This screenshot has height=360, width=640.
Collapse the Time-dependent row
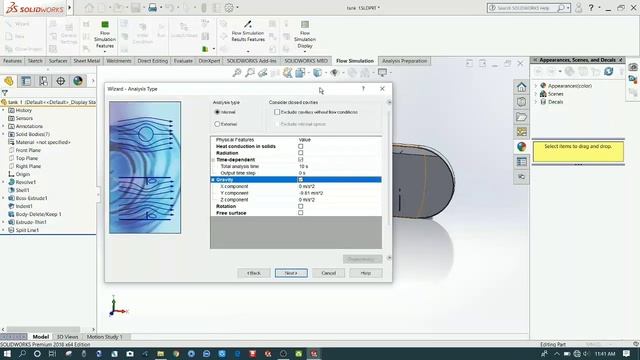pyautogui.click(x=213, y=160)
